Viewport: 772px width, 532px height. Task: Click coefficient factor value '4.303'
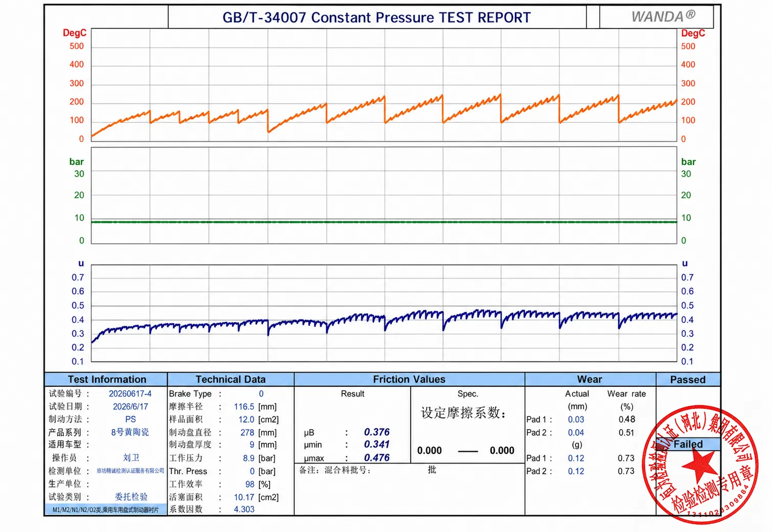point(244,510)
